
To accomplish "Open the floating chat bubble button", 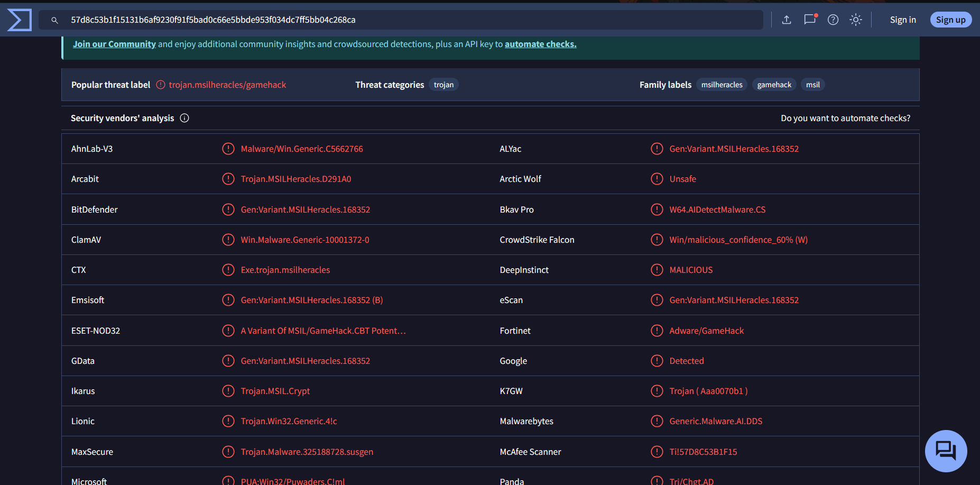I will [x=946, y=451].
